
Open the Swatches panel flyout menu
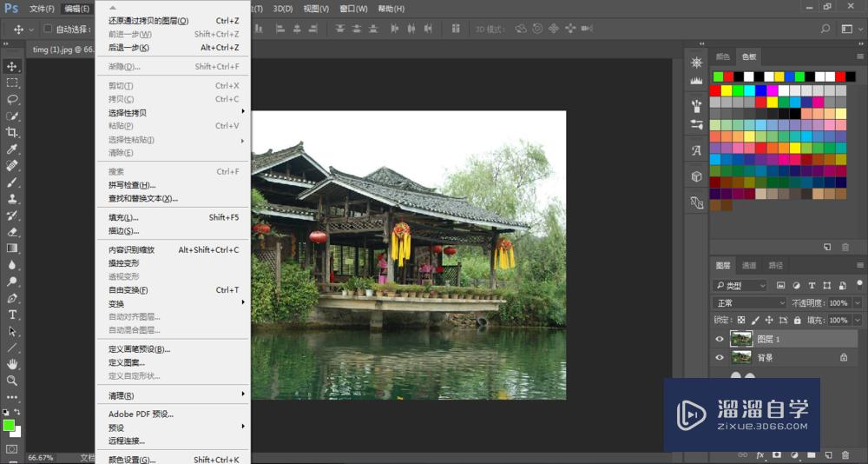coord(859,56)
